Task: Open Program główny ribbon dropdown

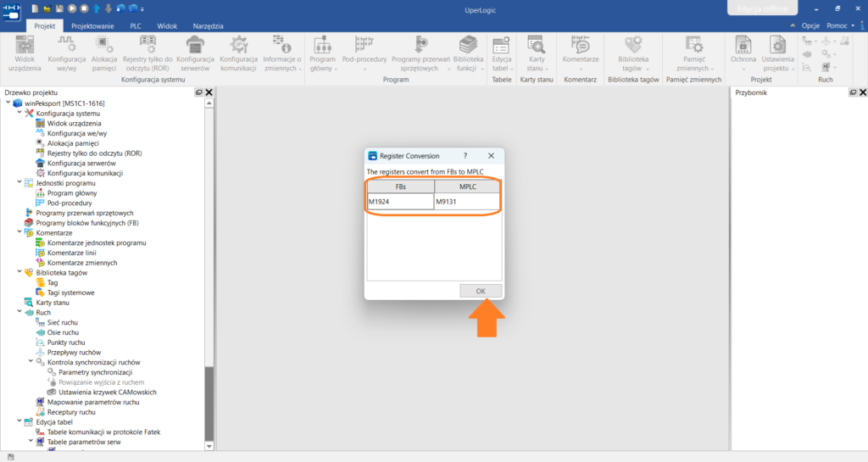Action: click(322, 53)
